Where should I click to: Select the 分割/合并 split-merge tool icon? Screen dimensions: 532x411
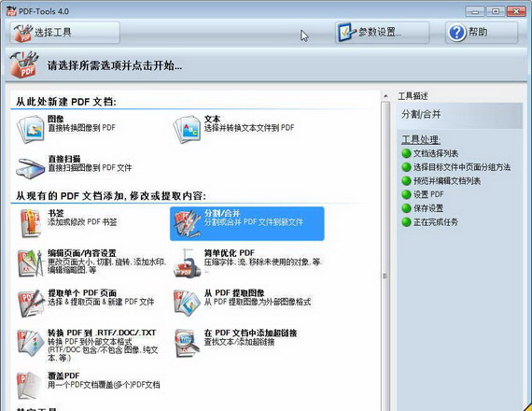pos(188,223)
